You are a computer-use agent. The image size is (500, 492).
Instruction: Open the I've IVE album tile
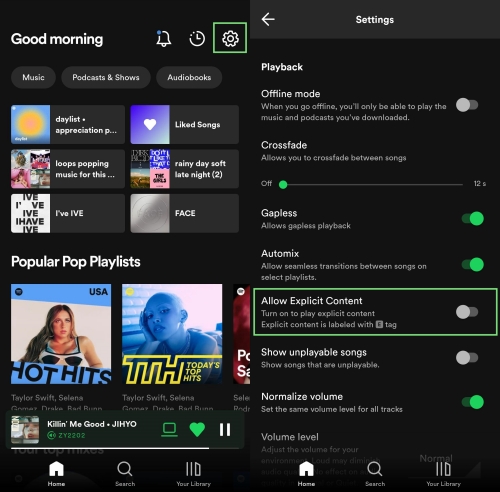68,213
